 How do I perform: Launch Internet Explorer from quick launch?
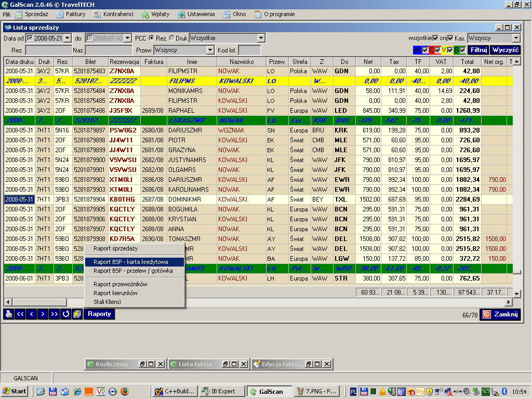click(x=77, y=392)
